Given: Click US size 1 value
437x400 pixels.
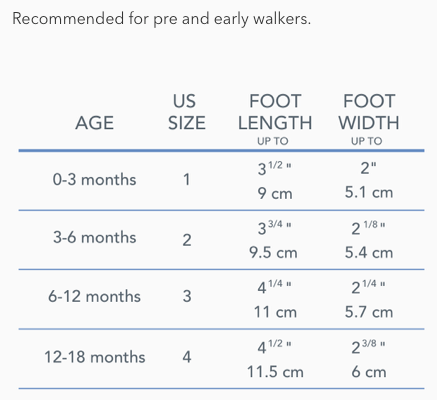Looking at the screenshot, I should coord(187,180).
